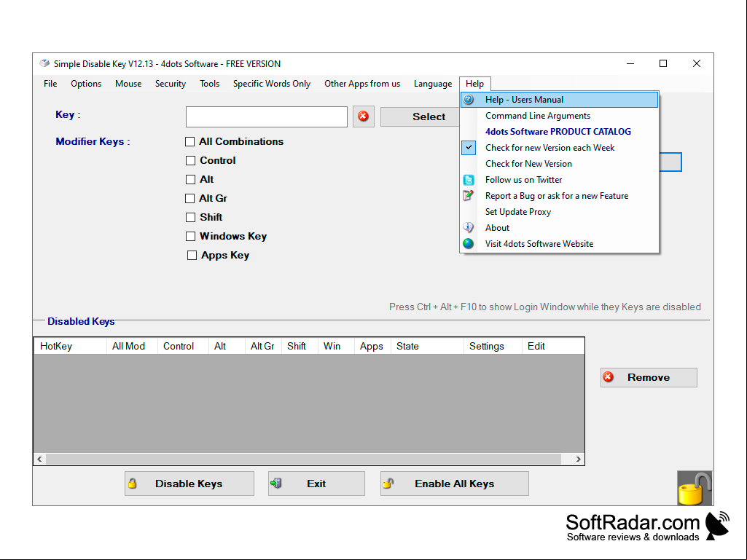This screenshot has width=747, height=560.
Task: Open Help - Users Manual
Action: (559, 100)
